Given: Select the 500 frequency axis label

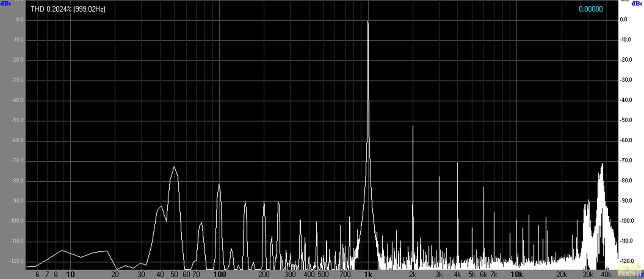Looking at the screenshot, I should pos(323,274).
